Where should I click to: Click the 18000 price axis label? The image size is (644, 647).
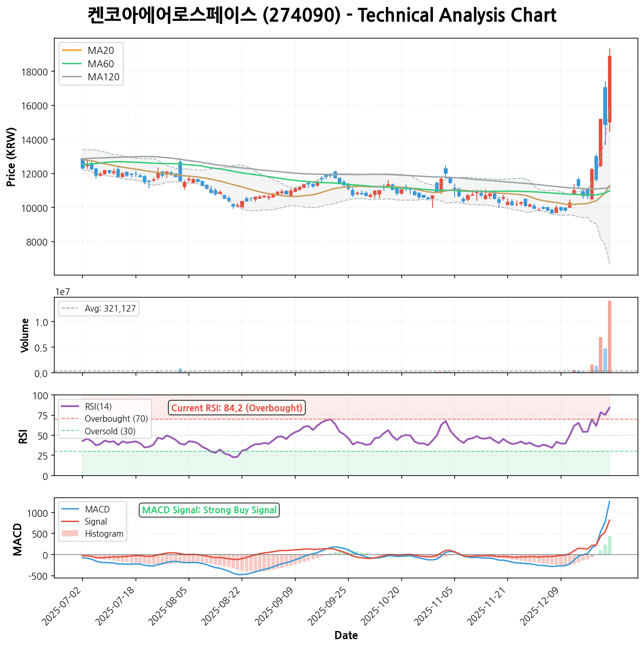point(34,72)
